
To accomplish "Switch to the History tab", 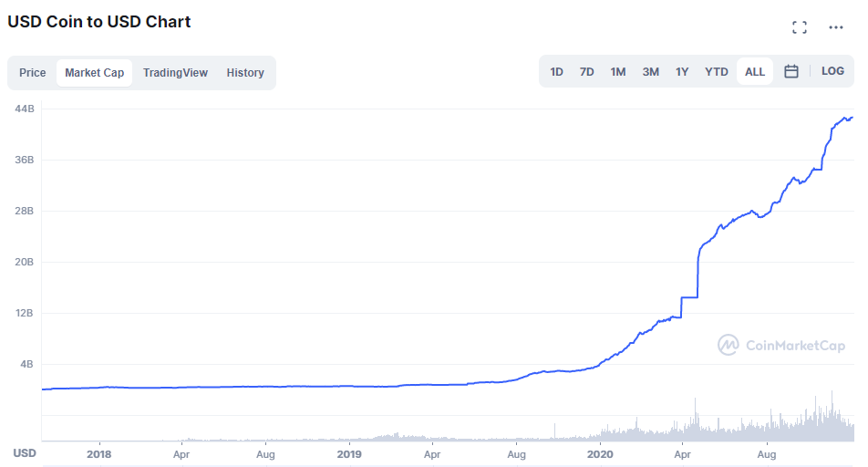I will pyautogui.click(x=245, y=73).
